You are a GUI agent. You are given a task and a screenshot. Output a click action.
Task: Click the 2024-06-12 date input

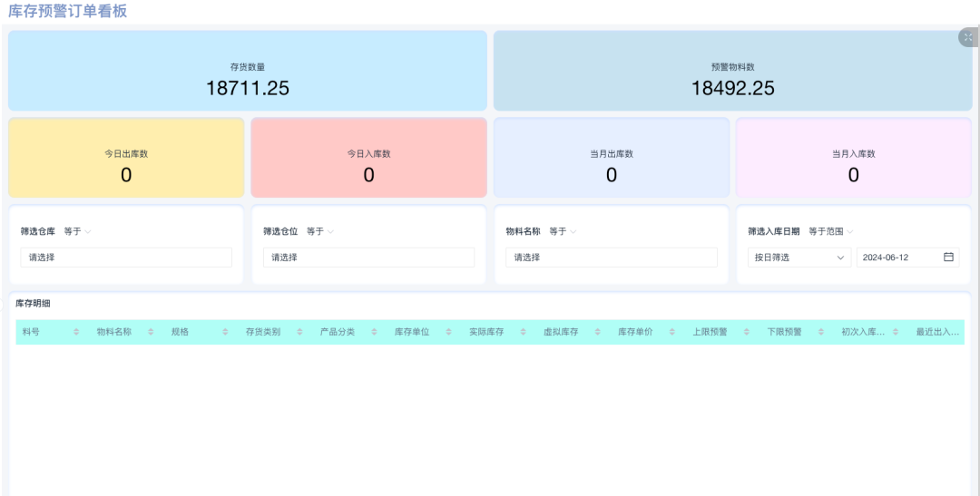898,258
